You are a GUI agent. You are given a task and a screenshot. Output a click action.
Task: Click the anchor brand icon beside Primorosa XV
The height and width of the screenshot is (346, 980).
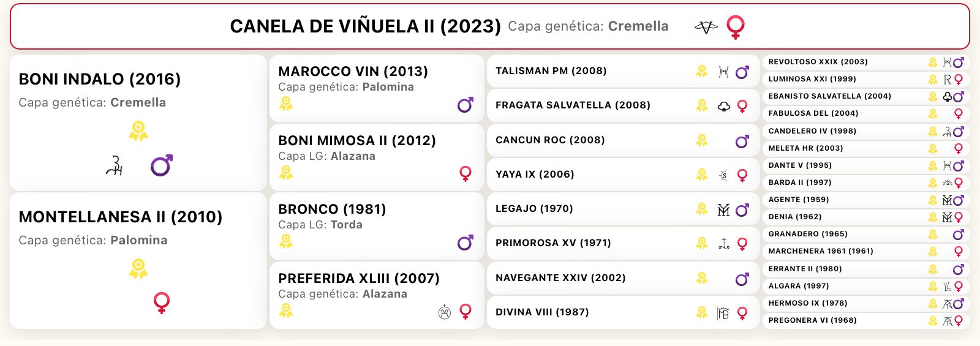point(723,244)
